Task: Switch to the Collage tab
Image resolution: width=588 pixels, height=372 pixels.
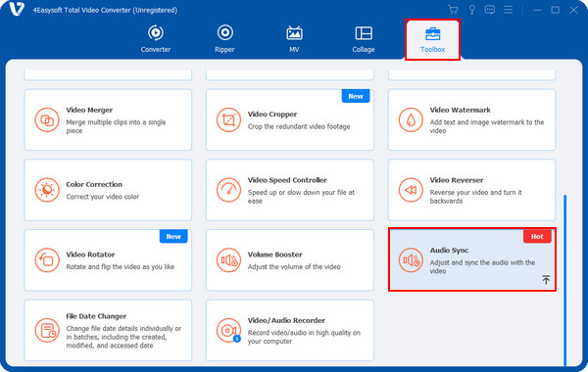Action: click(364, 39)
